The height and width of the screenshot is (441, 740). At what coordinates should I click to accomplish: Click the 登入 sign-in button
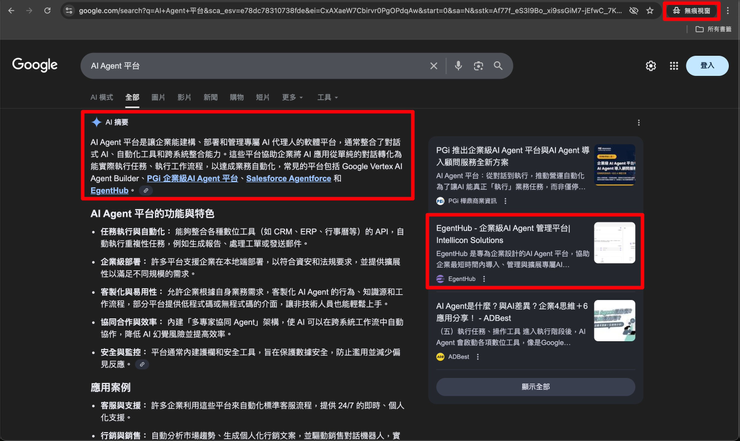click(707, 66)
